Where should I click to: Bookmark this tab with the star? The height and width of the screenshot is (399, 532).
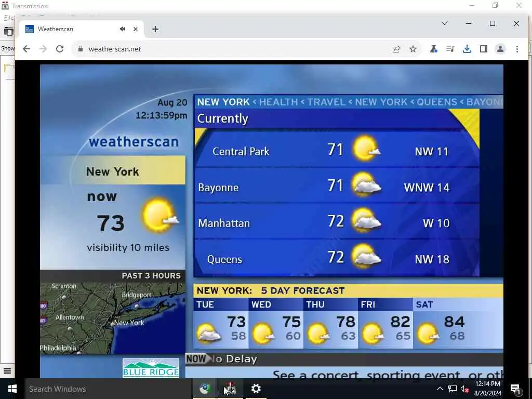click(413, 49)
